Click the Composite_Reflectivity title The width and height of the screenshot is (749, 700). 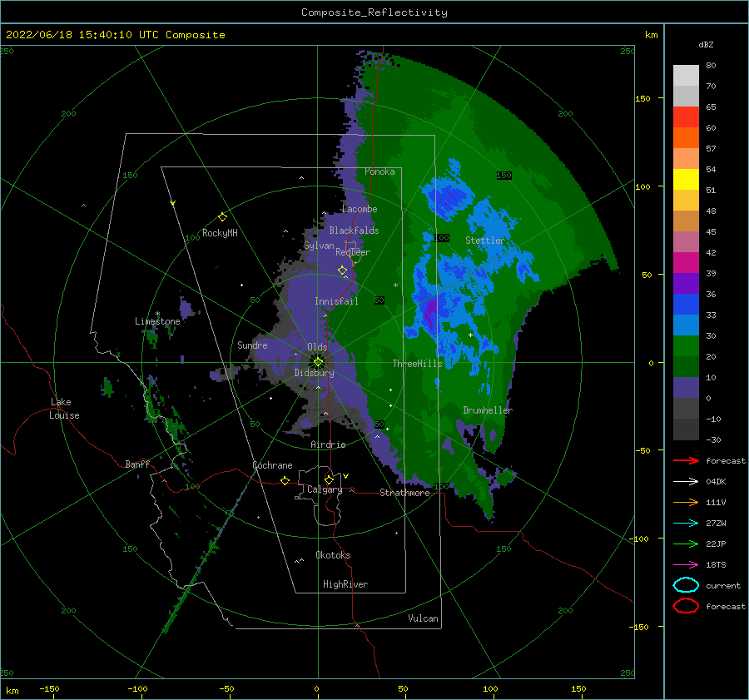point(374,12)
